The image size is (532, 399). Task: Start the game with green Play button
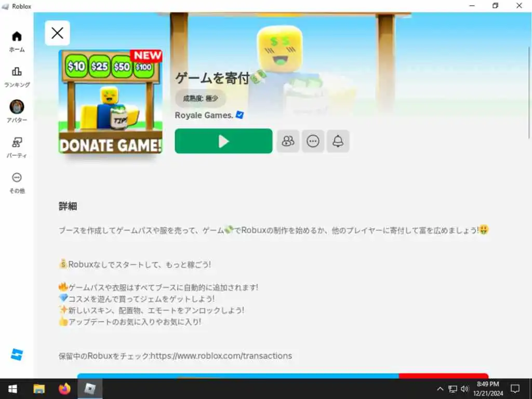click(x=223, y=141)
